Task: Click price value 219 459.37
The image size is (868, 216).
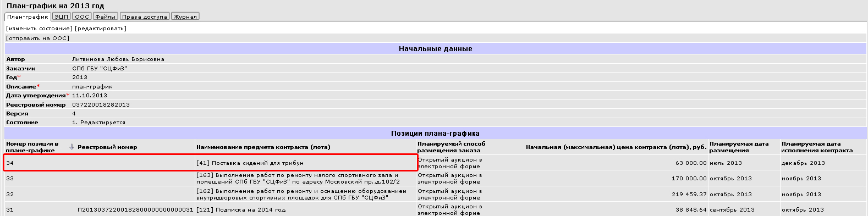Action: pos(689,194)
